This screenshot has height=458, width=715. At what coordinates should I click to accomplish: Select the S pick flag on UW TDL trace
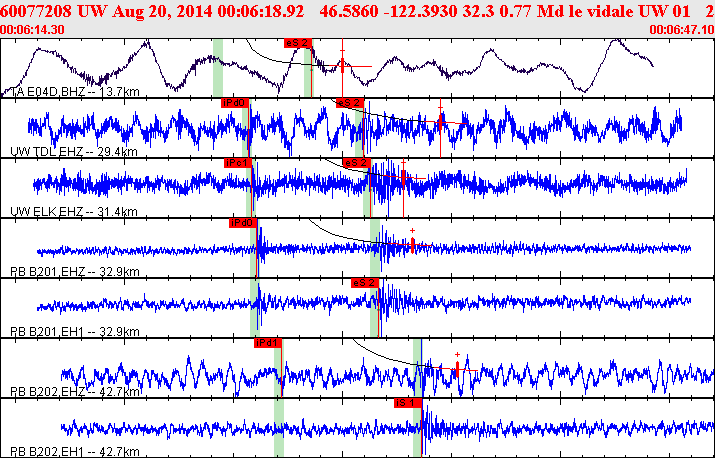coord(350,102)
